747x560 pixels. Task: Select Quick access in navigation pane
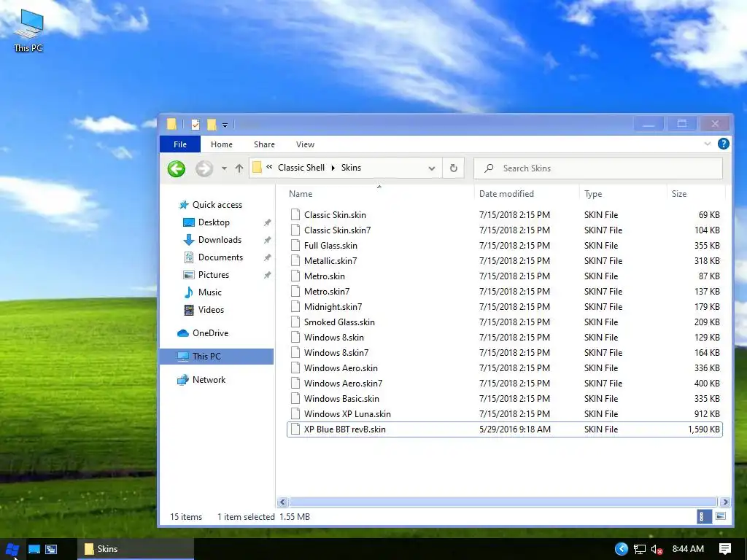point(217,205)
